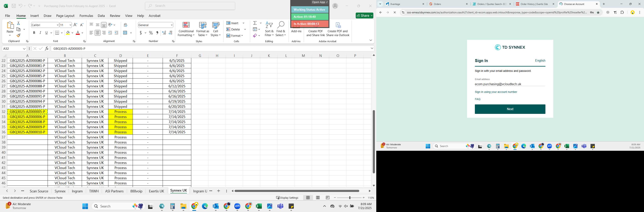The height and width of the screenshot is (212, 644).
Task: Click the English language link
Action: tap(540, 61)
